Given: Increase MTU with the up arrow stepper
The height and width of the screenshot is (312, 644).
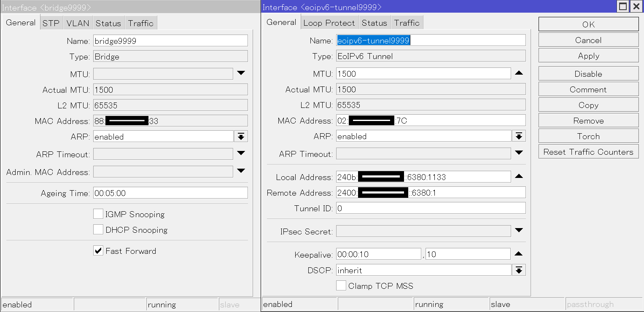Looking at the screenshot, I should (519, 73).
